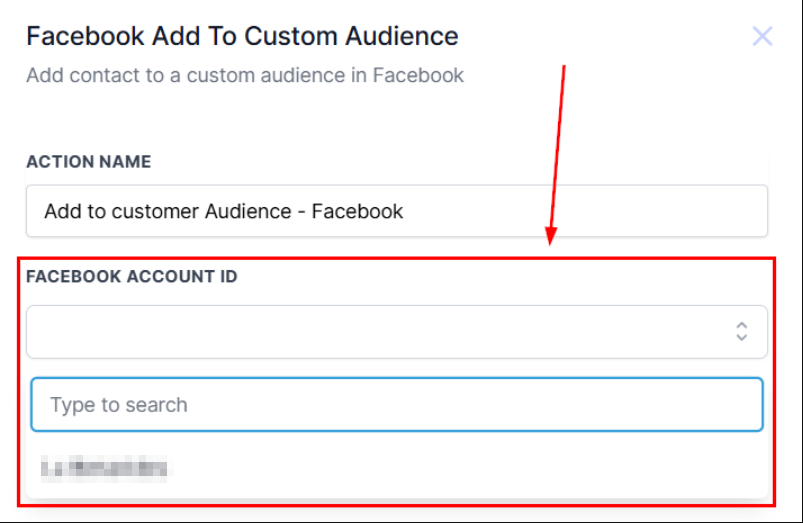Open the Facebook Account ID dropdown

(x=396, y=331)
